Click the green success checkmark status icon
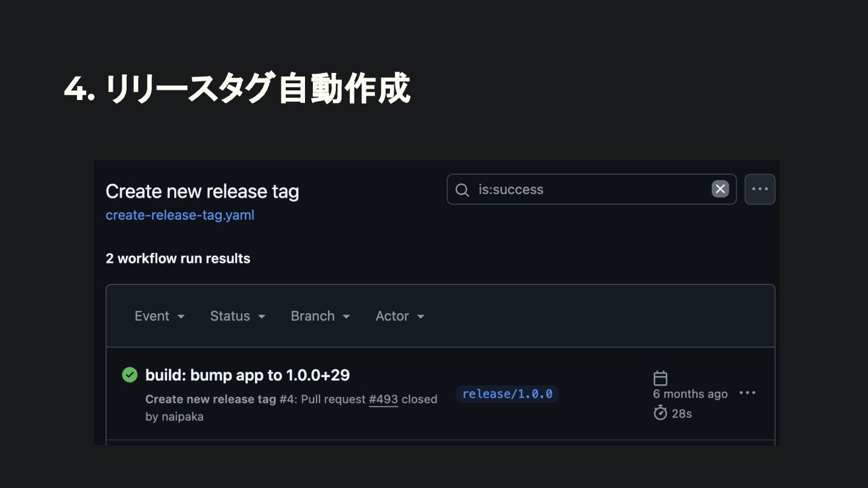Image resolution: width=868 pixels, height=488 pixels. 130,375
